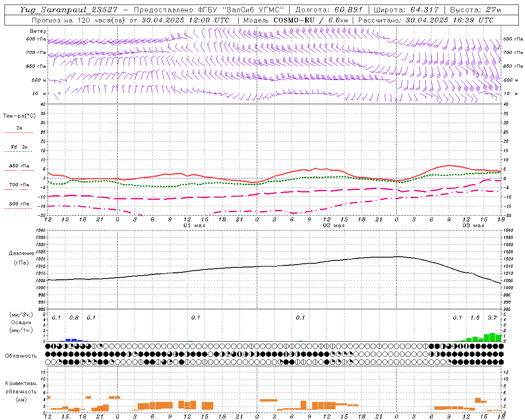This screenshot has width=525, height=420.
Task: Click the 'Тем-ра(°C)' temperature panel label
Action: [x=19, y=116]
